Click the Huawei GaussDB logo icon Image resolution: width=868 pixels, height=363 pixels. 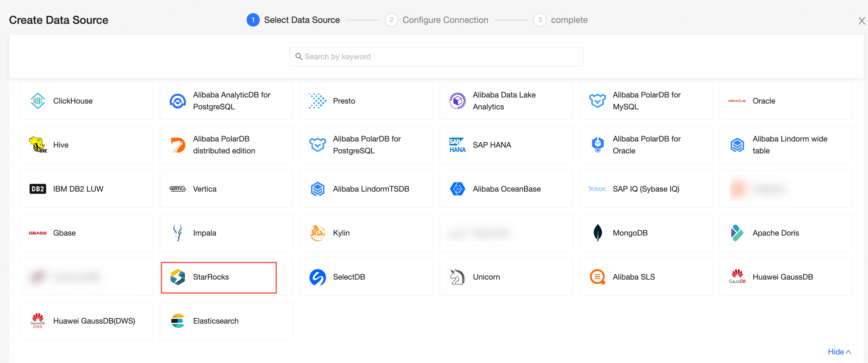[x=737, y=276]
